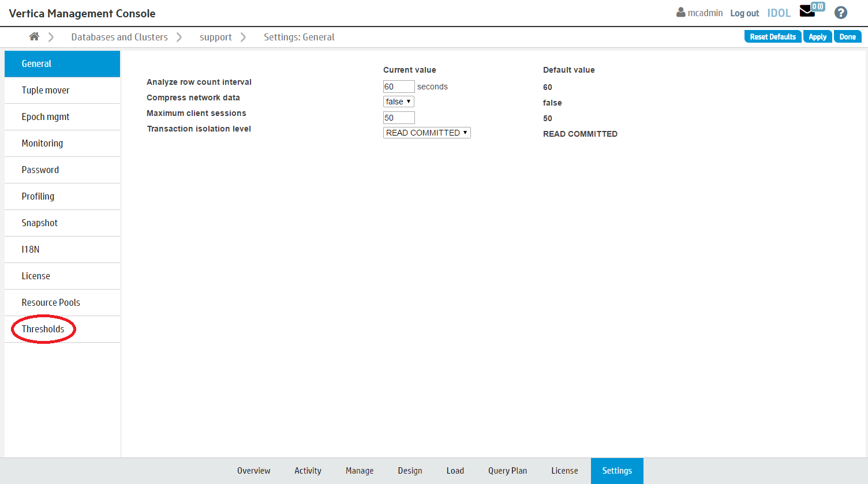Expand Compress network data dropdown
Viewport: 868px width, 484px height.
tap(399, 102)
